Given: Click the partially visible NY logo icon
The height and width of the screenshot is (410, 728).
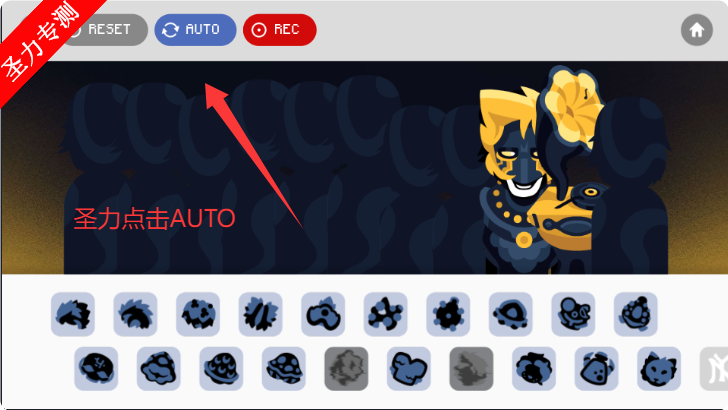Looking at the screenshot, I should [x=714, y=369].
